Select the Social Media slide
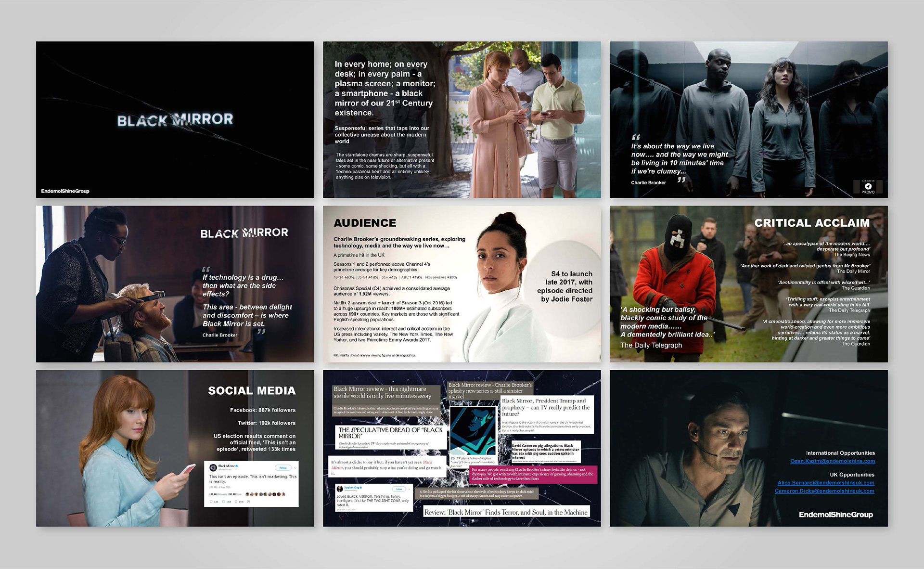The image size is (924, 569). click(175, 448)
